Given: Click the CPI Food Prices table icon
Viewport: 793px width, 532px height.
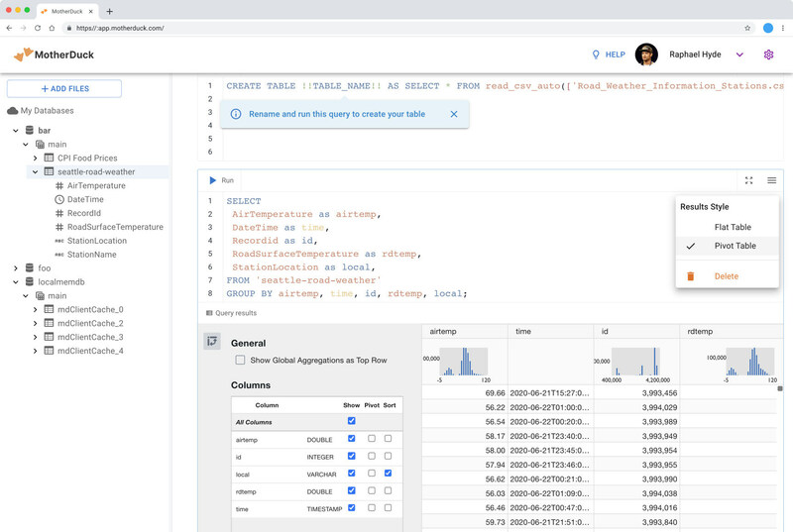Looking at the screenshot, I should click(49, 159).
